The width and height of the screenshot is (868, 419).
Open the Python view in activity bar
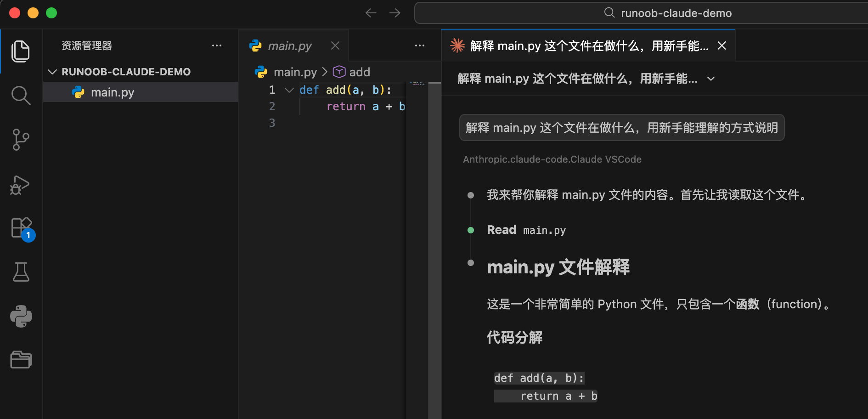pyautogui.click(x=21, y=316)
